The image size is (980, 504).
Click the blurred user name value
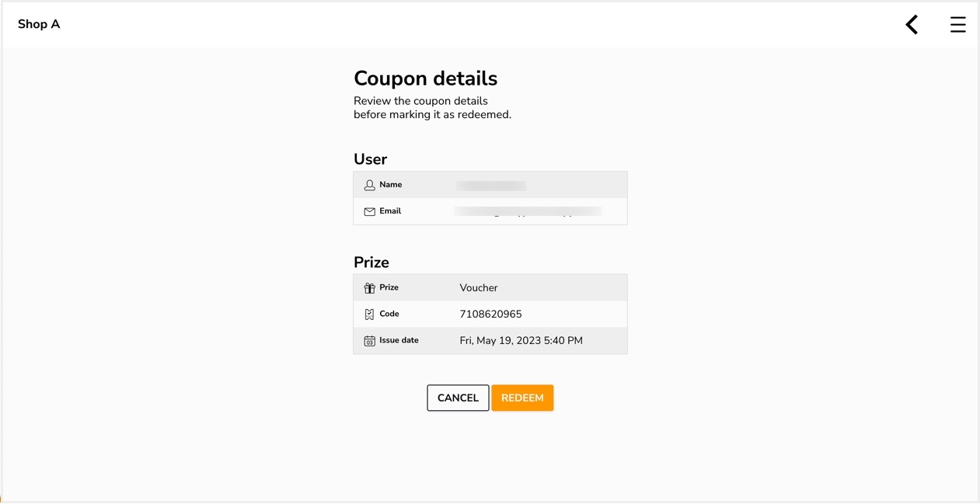coord(491,186)
